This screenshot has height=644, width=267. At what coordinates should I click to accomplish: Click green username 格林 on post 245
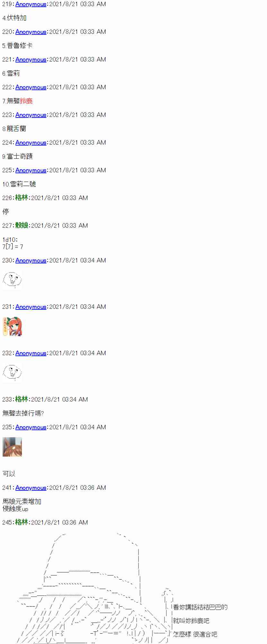[22, 522]
